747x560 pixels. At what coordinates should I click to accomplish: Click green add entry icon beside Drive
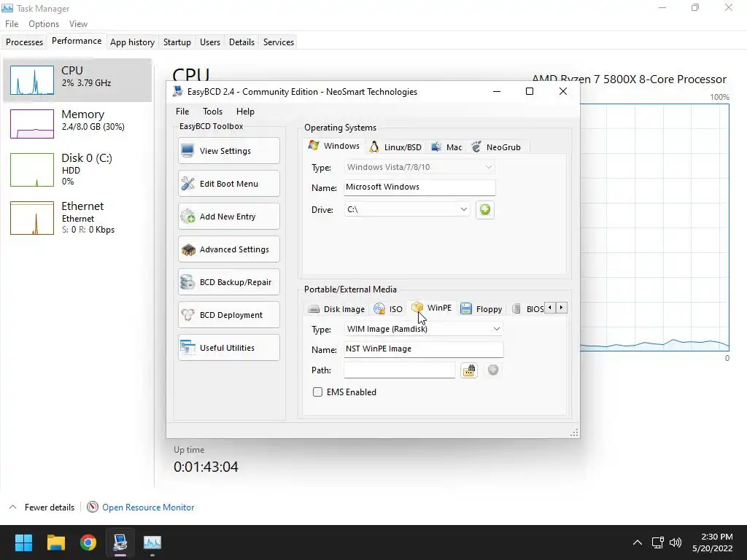(x=485, y=209)
